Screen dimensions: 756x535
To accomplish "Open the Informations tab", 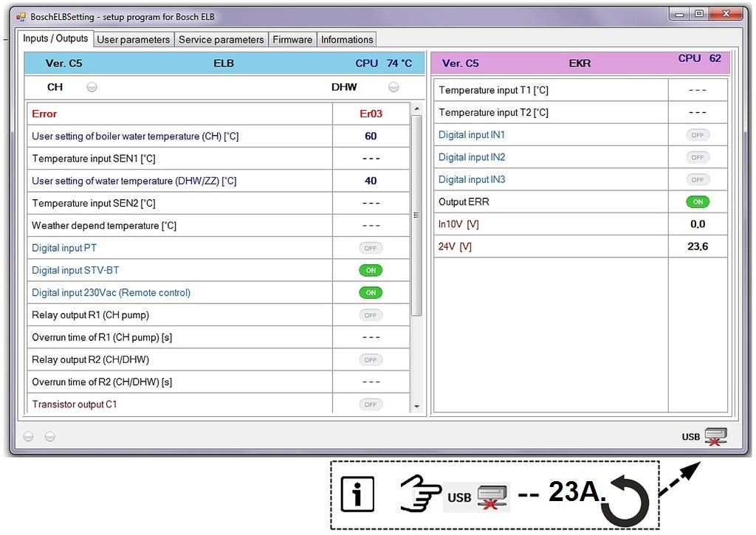I will [x=347, y=40].
